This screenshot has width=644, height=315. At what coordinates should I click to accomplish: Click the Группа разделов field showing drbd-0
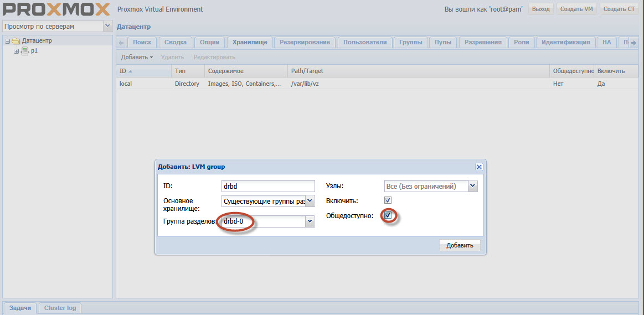pyautogui.click(x=263, y=222)
